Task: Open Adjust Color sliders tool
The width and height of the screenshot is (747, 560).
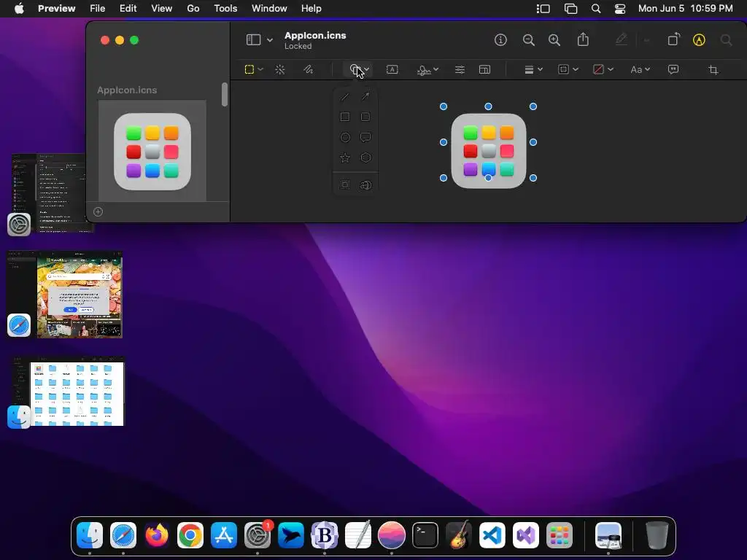Action: tap(460, 69)
